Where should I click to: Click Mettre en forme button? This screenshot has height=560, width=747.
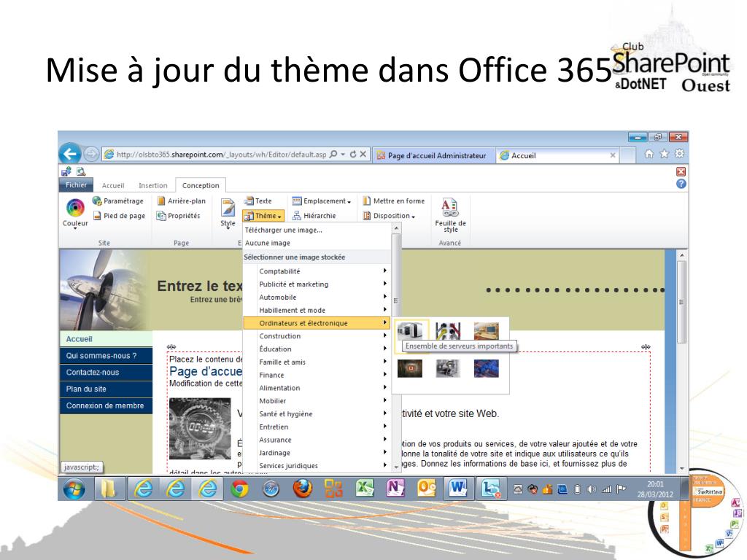393,201
